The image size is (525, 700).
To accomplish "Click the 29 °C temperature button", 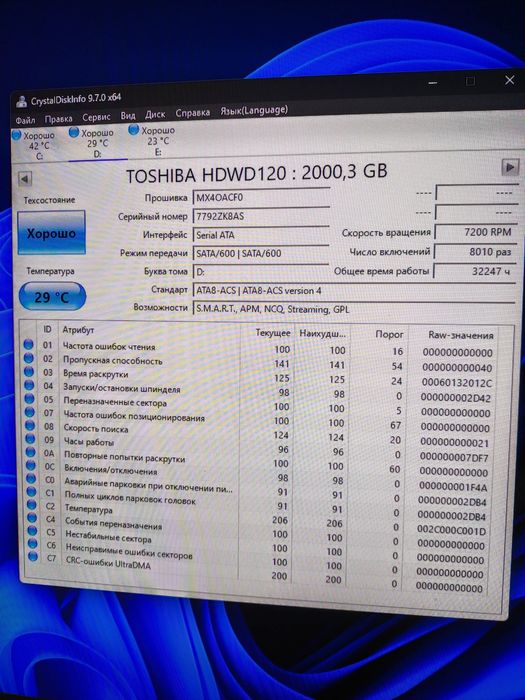I will (52, 297).
